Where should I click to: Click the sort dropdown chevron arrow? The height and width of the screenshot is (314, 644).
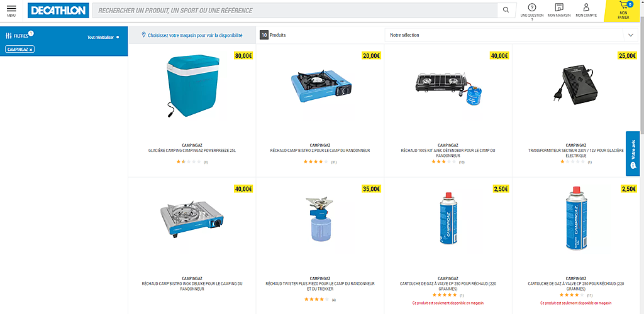631,35
